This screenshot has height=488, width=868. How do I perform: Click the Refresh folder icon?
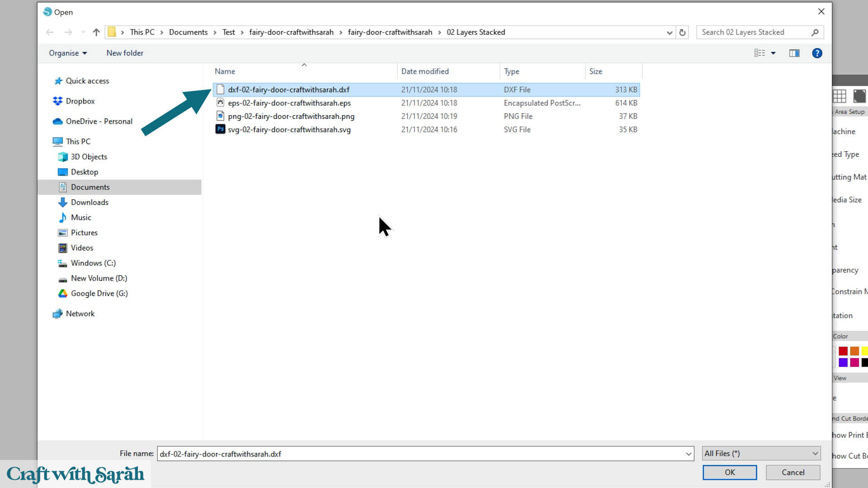coord(682,32)
